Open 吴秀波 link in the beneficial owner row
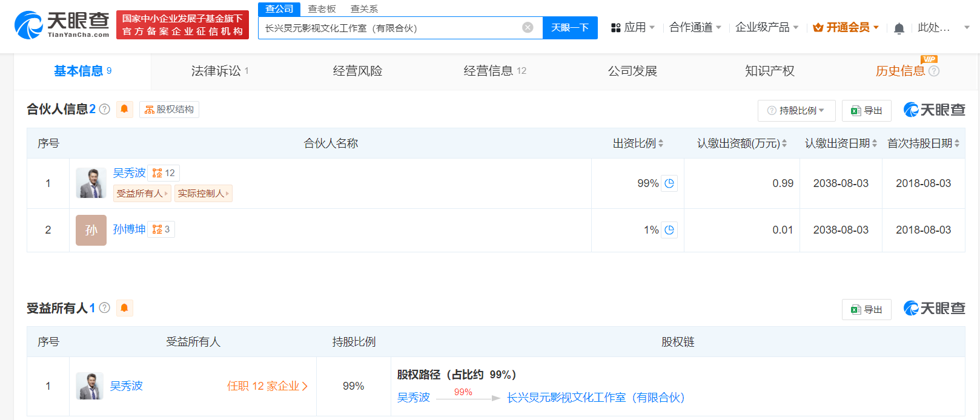This screenshot has width=980, height=420. coord(126,386)
